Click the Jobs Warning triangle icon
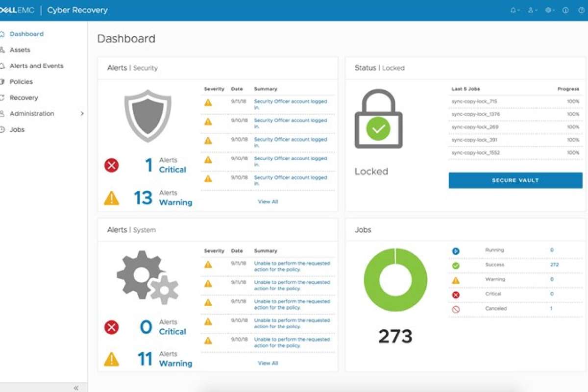The height and width of the screenshot is (392, 588). point(456,280)
